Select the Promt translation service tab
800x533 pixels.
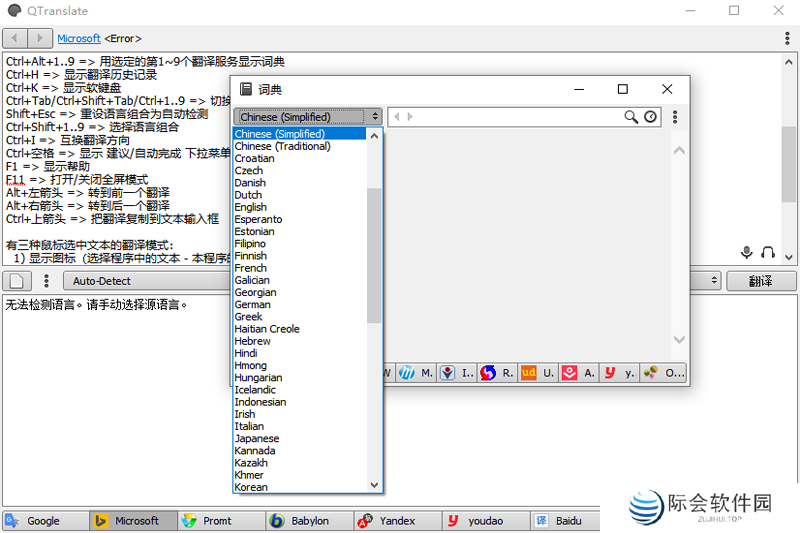click(221, 521)
